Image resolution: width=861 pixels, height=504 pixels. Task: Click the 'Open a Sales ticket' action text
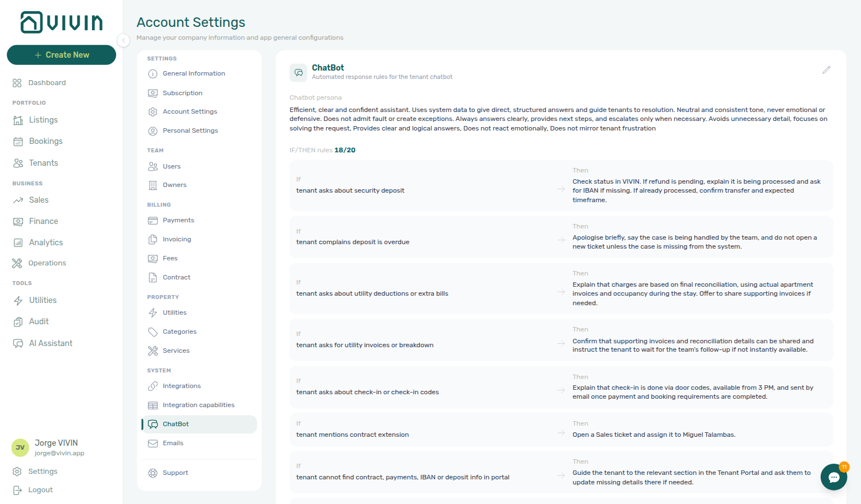pos(654,435)
